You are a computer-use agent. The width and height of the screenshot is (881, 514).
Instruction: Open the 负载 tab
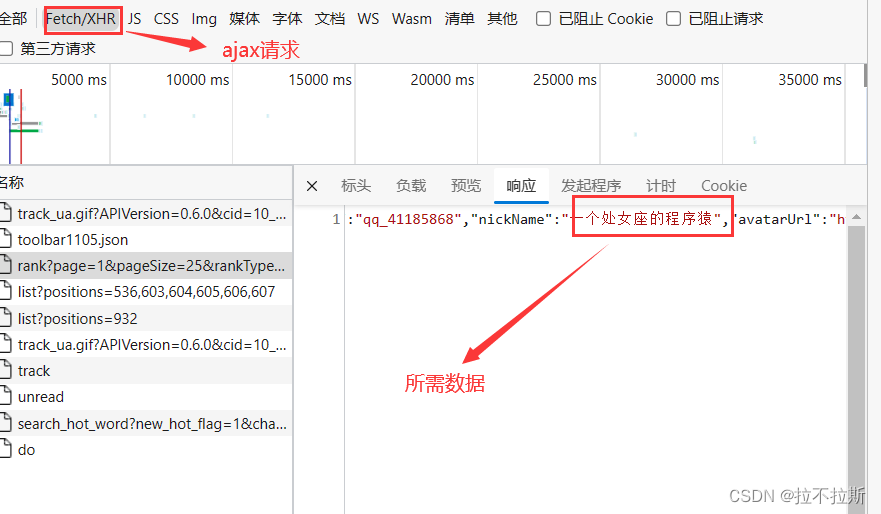(411, 186)
